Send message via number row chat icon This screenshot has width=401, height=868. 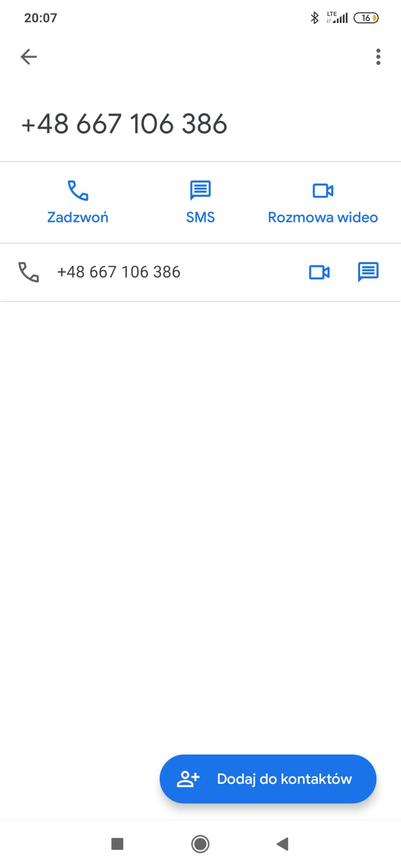(x=368, y=272)
